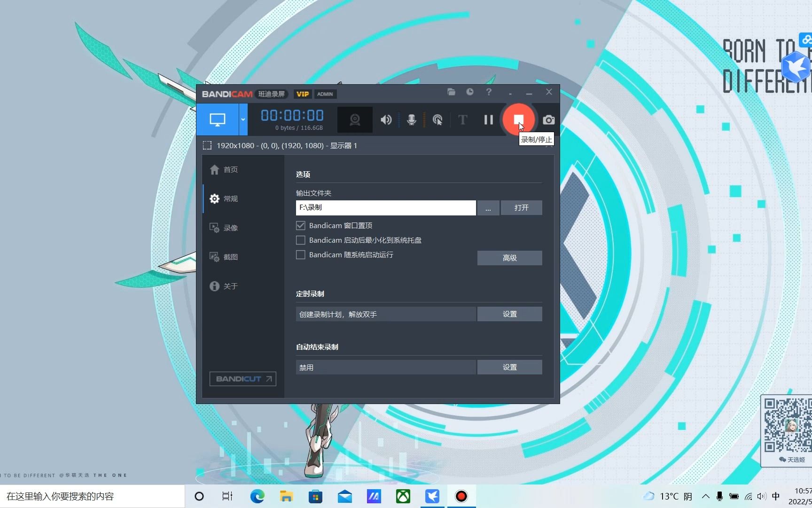Switch input language 中 indicator
812x508 pixels.
point(776,496)
